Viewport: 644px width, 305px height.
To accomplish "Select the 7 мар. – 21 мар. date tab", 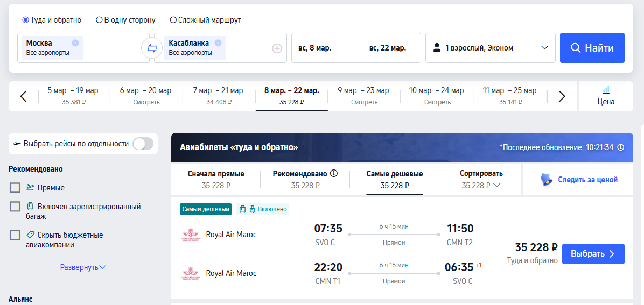I will (219, 96).
